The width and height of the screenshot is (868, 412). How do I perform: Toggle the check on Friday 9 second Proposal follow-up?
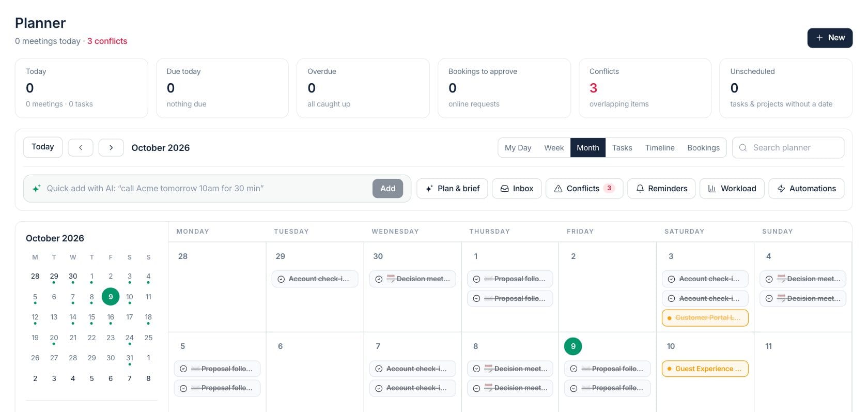[x=574, y=388]
